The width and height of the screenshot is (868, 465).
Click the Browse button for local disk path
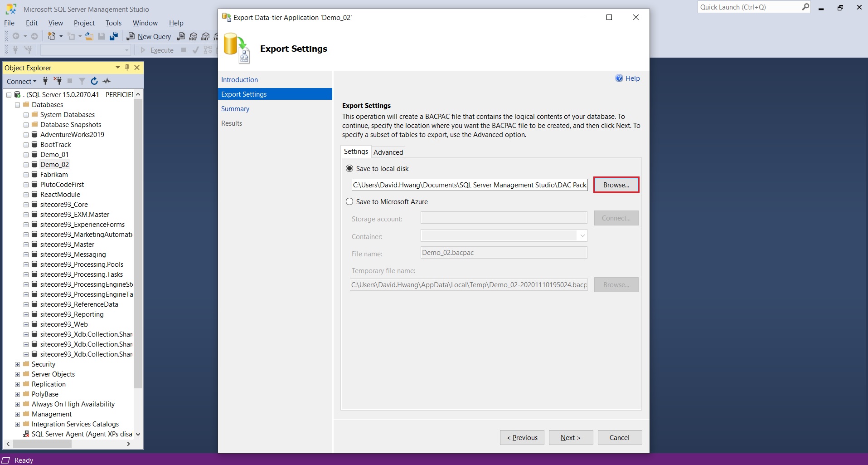point(616,185)
